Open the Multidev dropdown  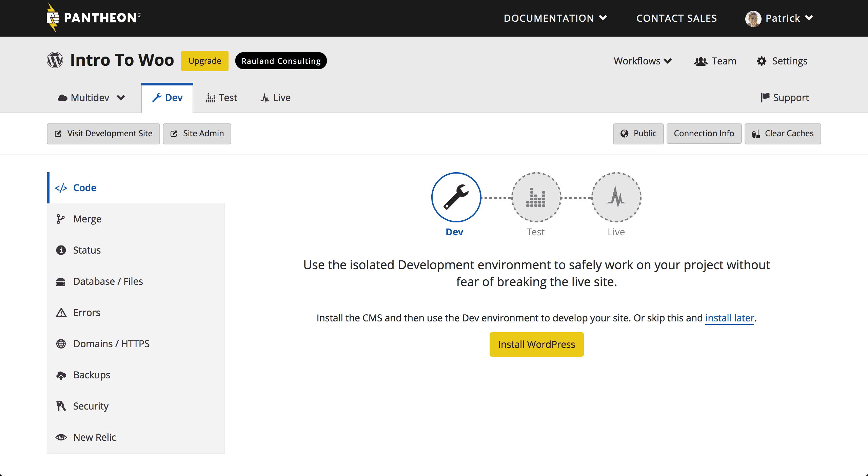point(91,98)
